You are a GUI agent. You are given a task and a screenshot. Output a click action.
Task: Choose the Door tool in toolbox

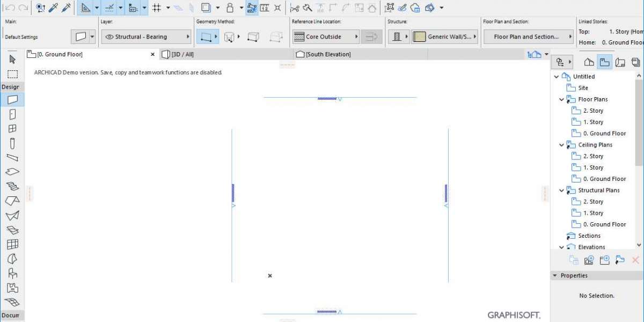12,114
